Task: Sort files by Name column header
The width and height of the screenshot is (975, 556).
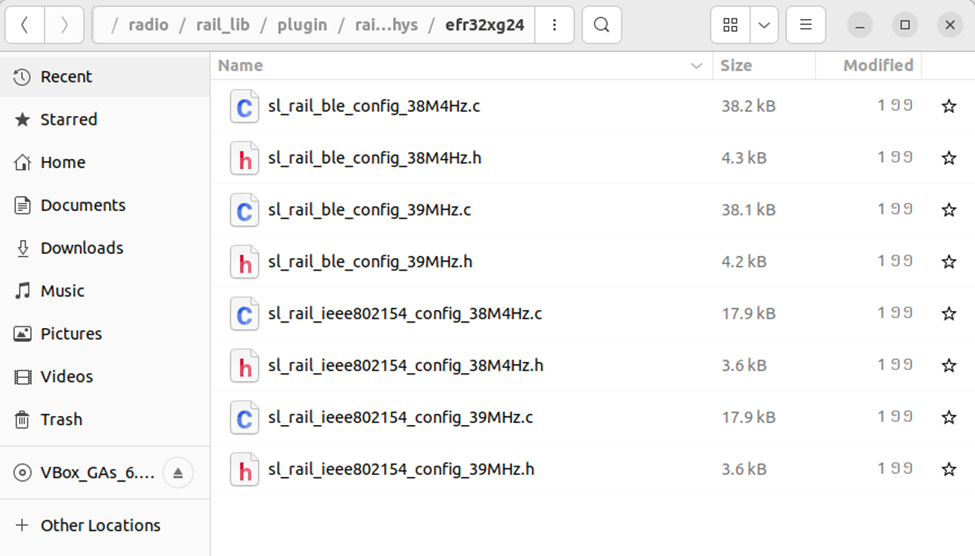Action: point(241,65)
